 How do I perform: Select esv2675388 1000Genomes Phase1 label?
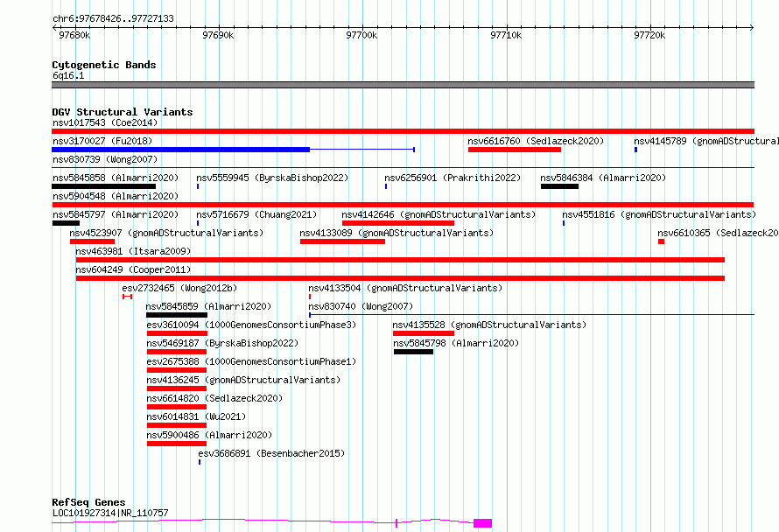tap(251, 361)
